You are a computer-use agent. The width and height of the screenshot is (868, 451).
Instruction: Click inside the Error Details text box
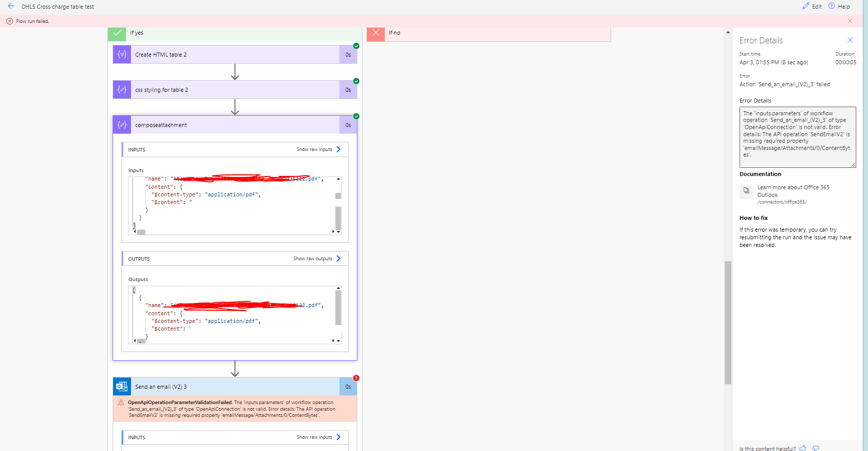click(x=798, y=137)
